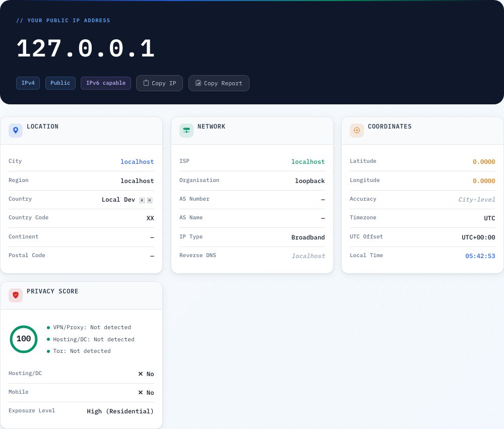Click the Your Public IP Address label
The height and width of the screenshot is (429, 504).
[x=64, y=20]
